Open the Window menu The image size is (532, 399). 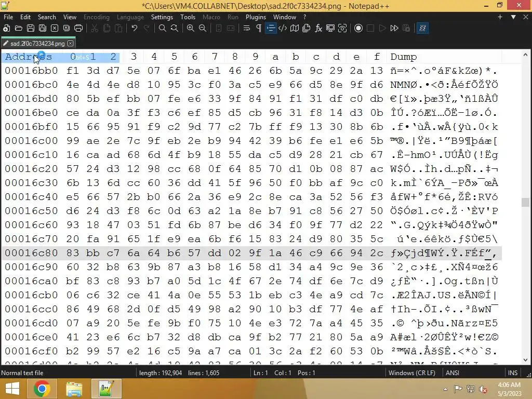pyautogui.click(x=284, y=17)
